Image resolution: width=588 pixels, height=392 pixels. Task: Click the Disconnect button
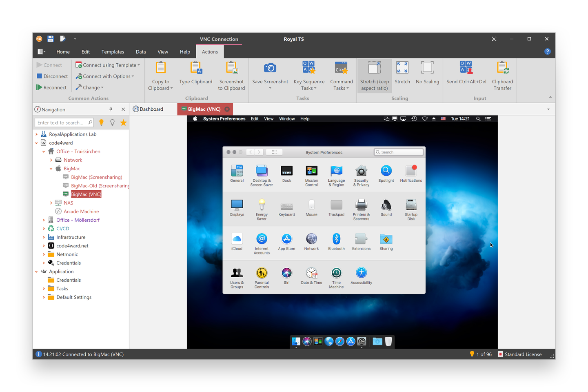[52, 76]
